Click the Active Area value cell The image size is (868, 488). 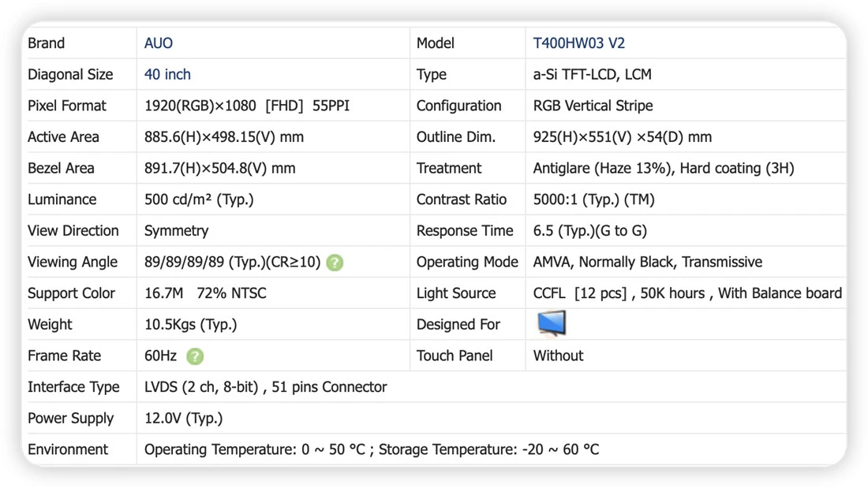point(273,136)
